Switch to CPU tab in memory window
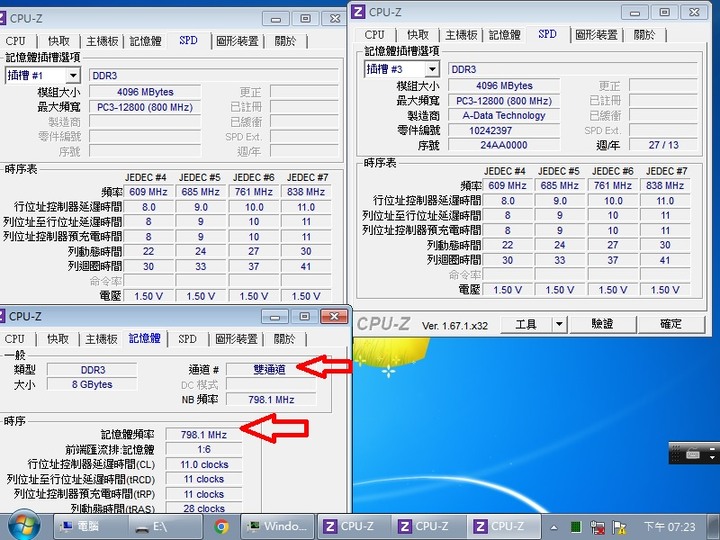This screenshot has width=720, height=540. click(14, 339)
